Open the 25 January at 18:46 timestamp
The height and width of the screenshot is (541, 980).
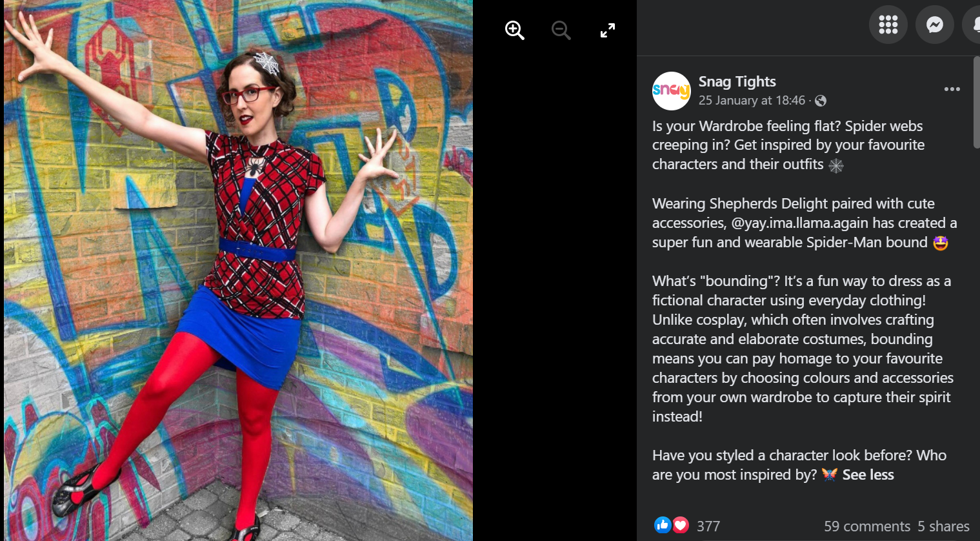tap(752, 100)
